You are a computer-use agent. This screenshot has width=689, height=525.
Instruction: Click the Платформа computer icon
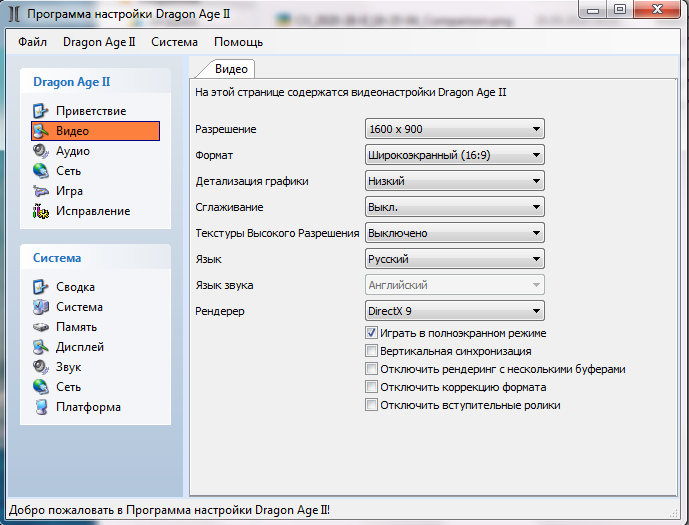pyautogui.click(x=40, y=407)
